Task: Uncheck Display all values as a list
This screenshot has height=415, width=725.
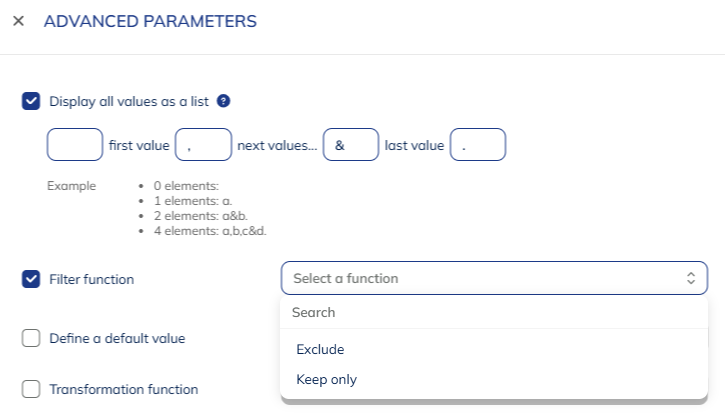Action: click(31, 101)
